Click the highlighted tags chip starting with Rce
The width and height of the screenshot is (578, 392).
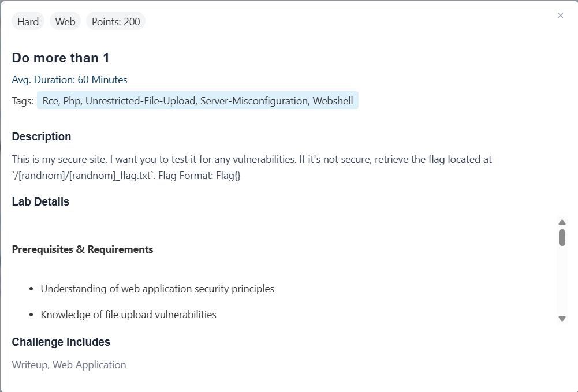[197, 101]
